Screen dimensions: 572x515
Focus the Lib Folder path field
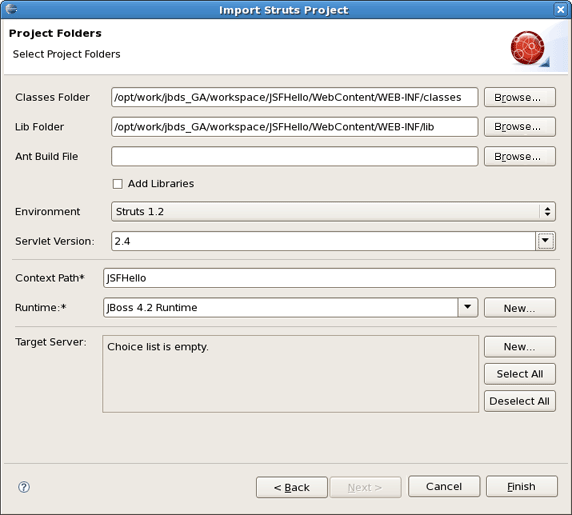tap(294, 127)
